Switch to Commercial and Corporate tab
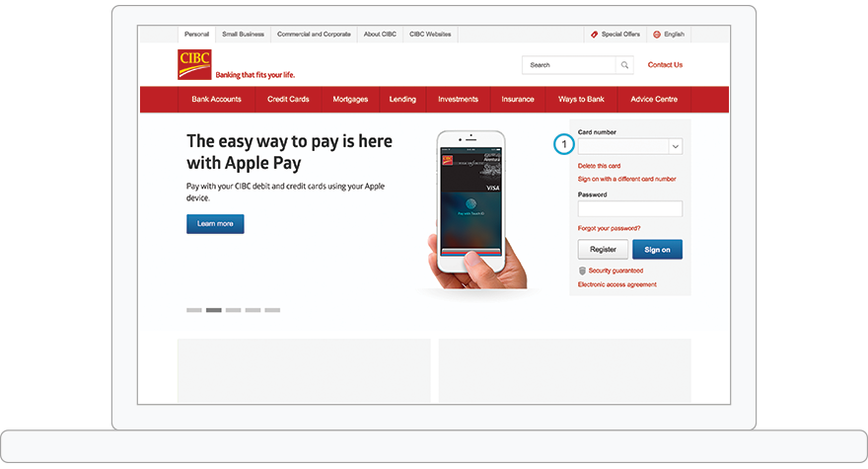 click(314, 34)
